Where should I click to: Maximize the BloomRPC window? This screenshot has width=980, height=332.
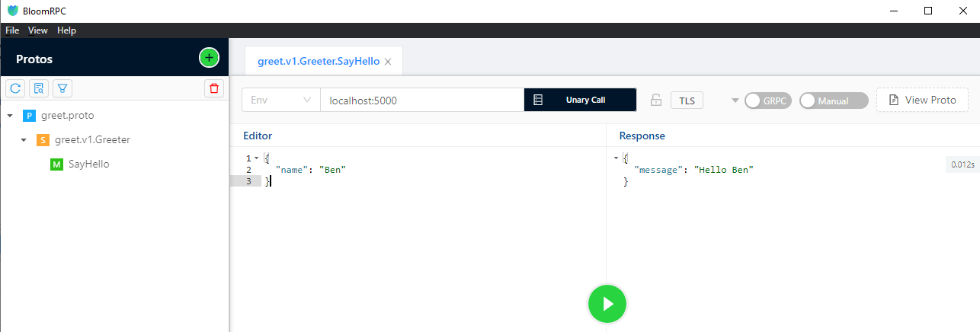click(927, 11)
